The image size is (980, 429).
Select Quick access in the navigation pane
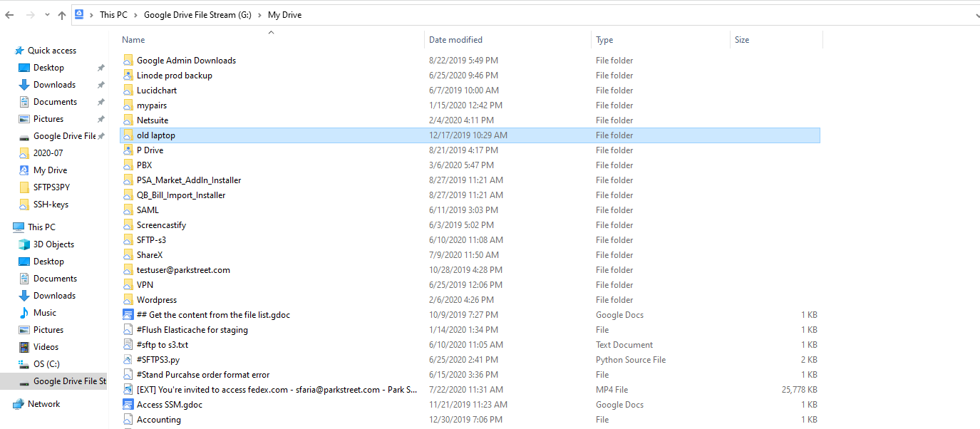[52, 51]
